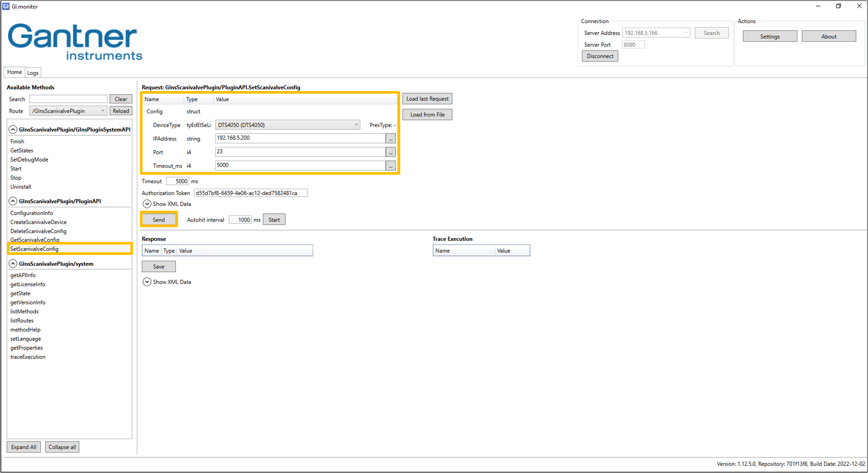Select the SetScanivalveConfig method in the list
Viewport: 868px width, 473px height.
coord(34,248)
